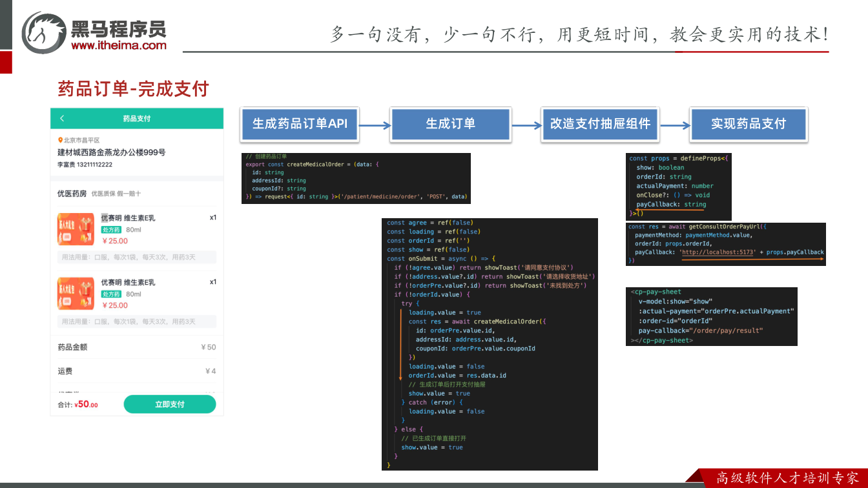Screen dimensions: 868x488
Task: Click the address 建材城西路金燕龙办公楼999号
Action: (x=111, y=152)
